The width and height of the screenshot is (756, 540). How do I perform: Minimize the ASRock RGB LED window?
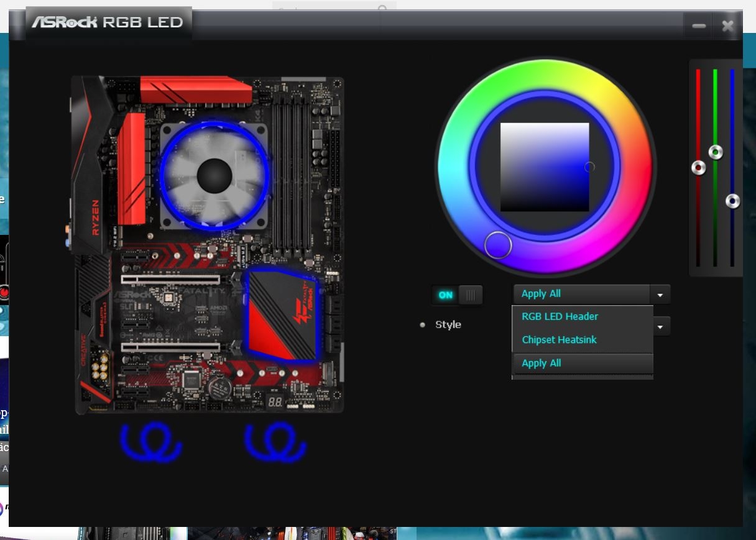[699, 26]
